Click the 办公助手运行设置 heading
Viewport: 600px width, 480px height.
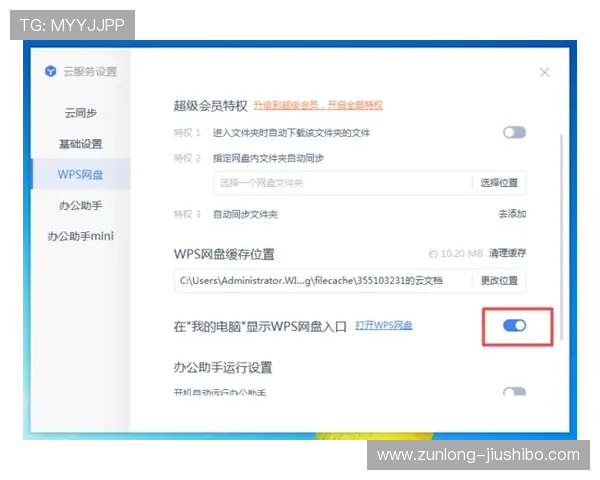click(223, 367)
